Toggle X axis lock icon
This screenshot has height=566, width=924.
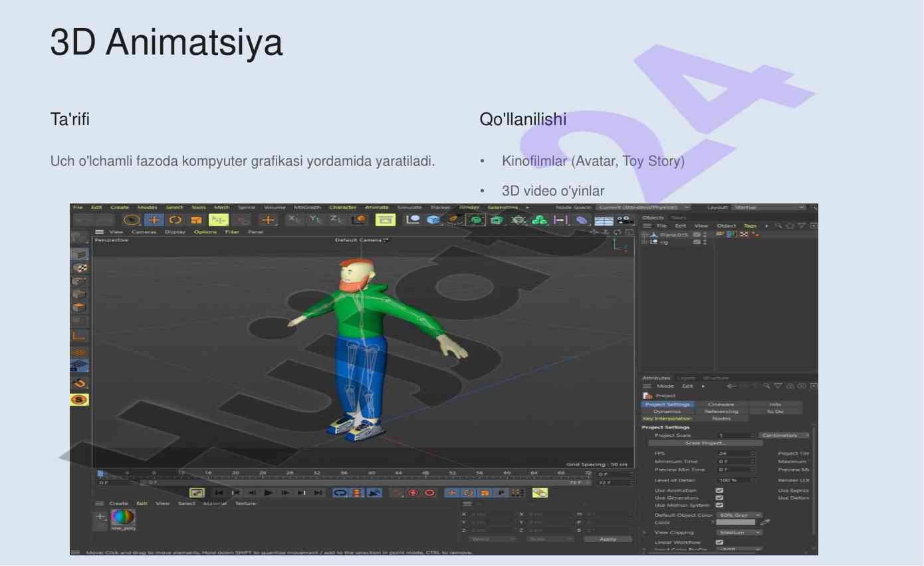[x=293, y=219]
